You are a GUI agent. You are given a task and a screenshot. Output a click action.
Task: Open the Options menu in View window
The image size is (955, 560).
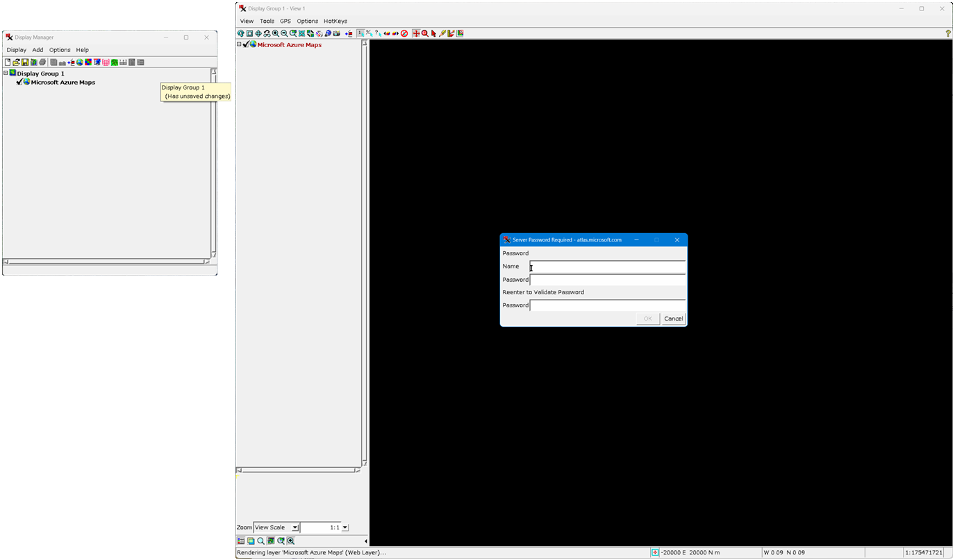tap(308, 21)
